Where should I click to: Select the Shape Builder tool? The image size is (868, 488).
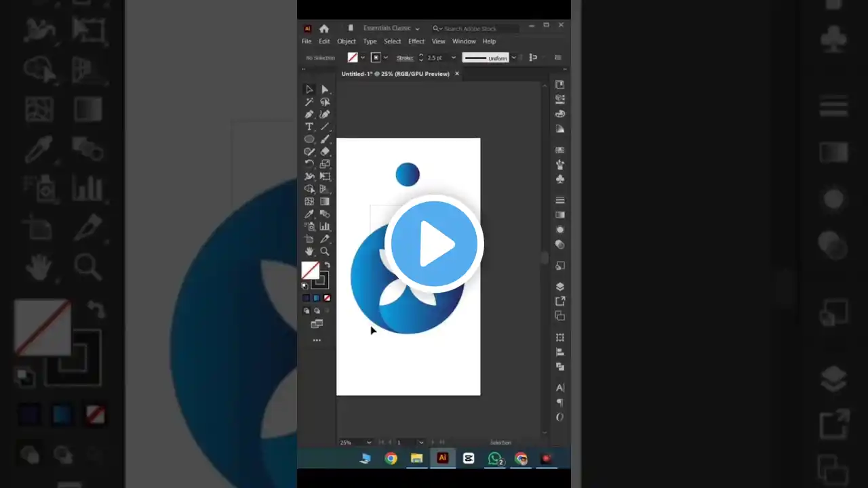pyautogui.click(x=309, y=189)
